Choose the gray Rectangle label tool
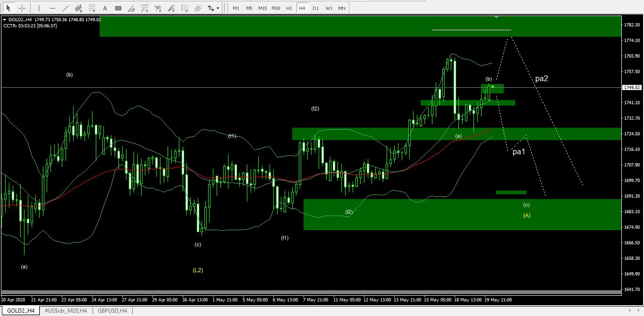 [x=118, y=8]
